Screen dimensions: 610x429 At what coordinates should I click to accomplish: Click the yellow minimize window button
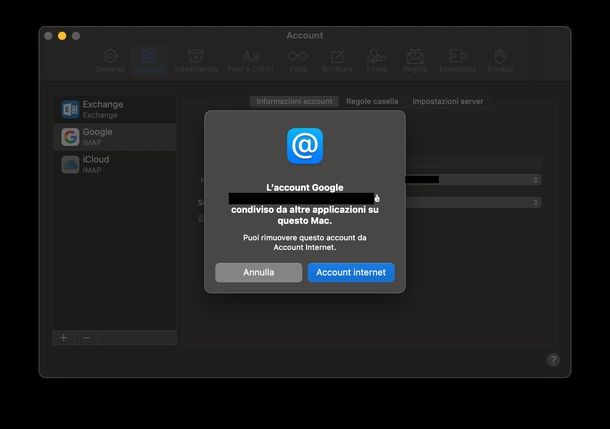coord(62,36)
